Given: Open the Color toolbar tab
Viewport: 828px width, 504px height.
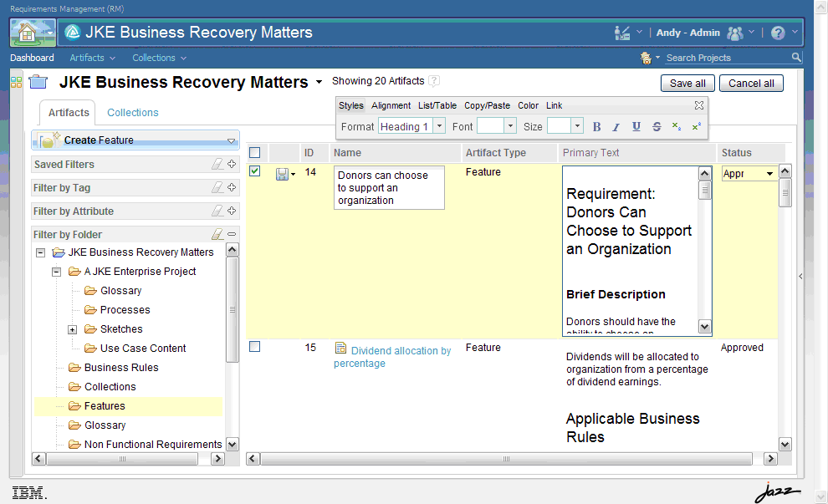Looking at the screenshot, I should (x=528, y=105).
